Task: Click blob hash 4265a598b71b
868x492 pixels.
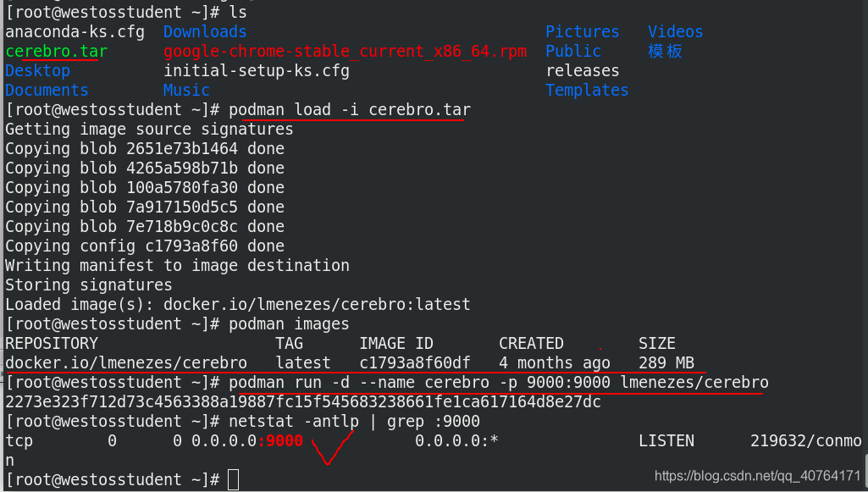Action: [181, 169]
